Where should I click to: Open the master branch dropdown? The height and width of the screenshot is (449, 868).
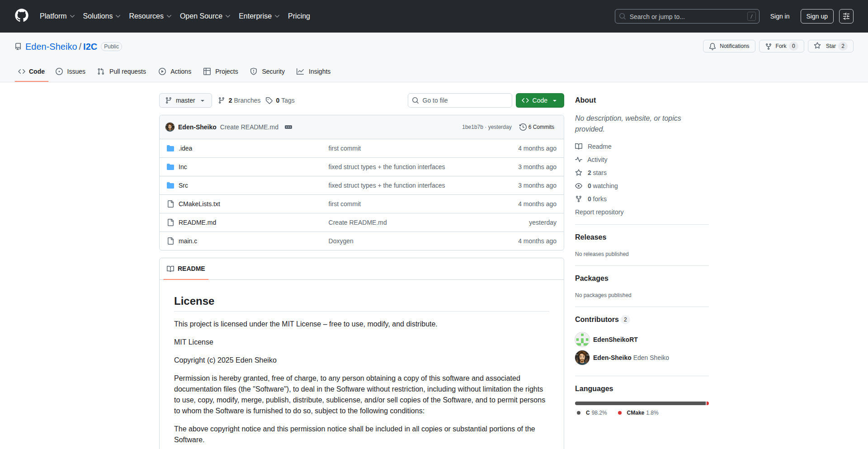[x=185, y=100]
